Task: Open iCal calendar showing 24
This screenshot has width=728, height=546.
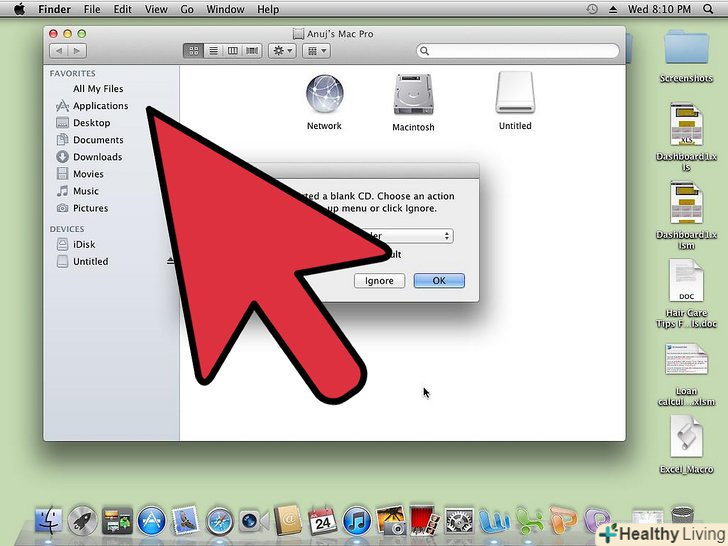Action: coord(322,520)
